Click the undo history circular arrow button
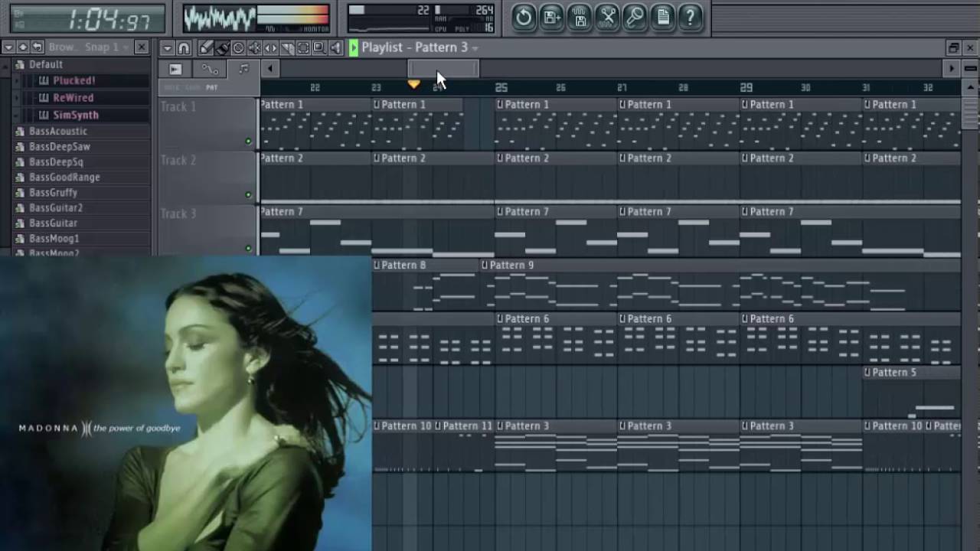This screenshot has height=551, width=980. click(x=524, y=17)
